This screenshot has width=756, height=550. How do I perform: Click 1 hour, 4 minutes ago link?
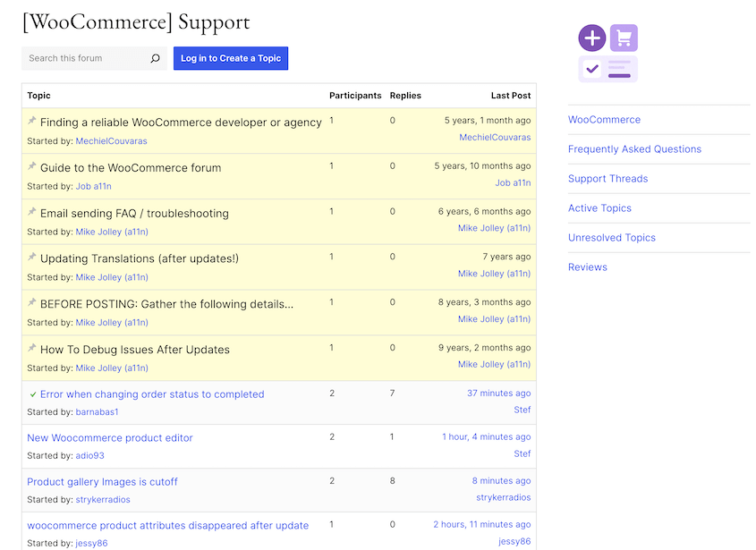[487, 436]
